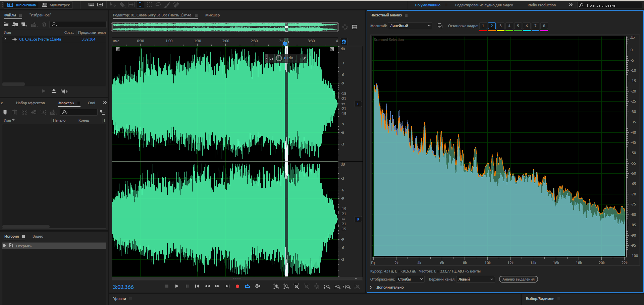Click the Анализ выделения button
The height and width of the screenshot is (305, 644).
coord(518,279)
